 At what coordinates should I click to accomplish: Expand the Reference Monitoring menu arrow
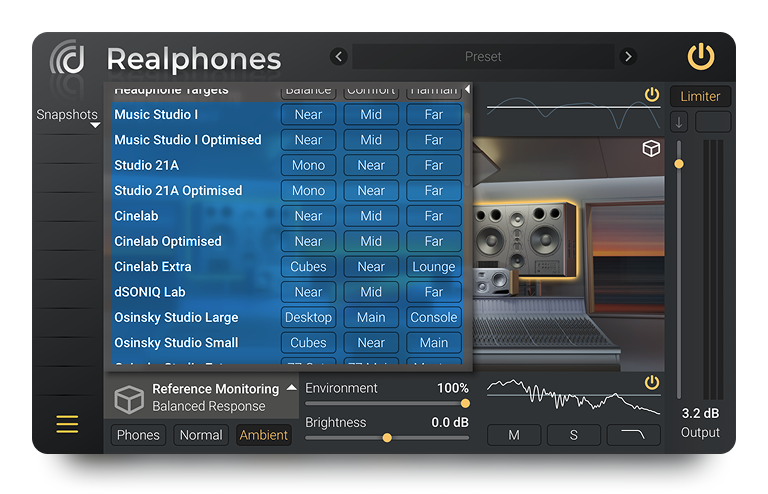(291, 387)
